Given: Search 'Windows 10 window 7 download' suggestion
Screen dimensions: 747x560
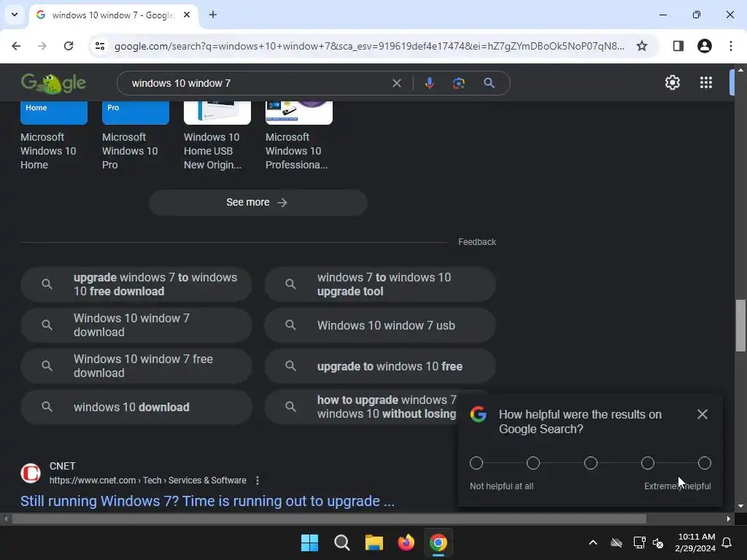Looking at the screenshot, I should pyautogui.click(x=136, y=325).
